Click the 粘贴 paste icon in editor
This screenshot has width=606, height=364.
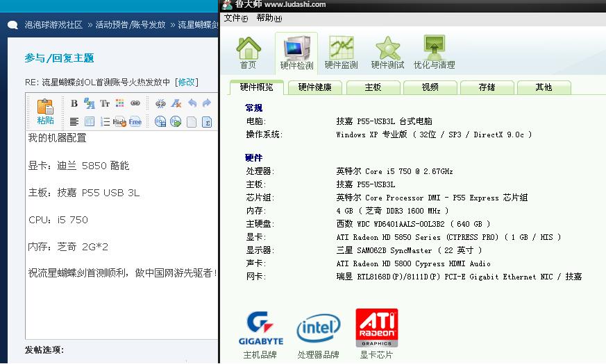coord(45,111)
